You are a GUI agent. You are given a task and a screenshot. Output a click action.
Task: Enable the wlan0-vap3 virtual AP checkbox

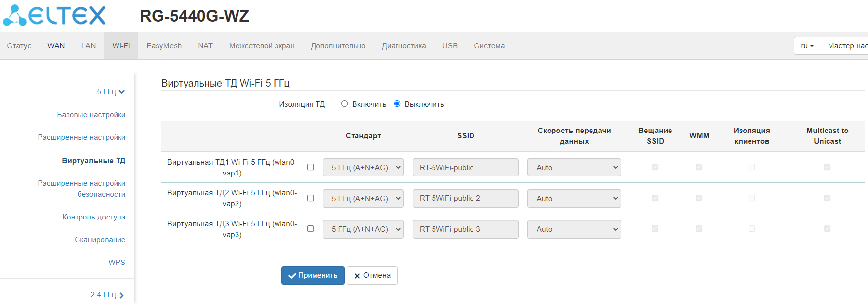click(x=310, y=229)
